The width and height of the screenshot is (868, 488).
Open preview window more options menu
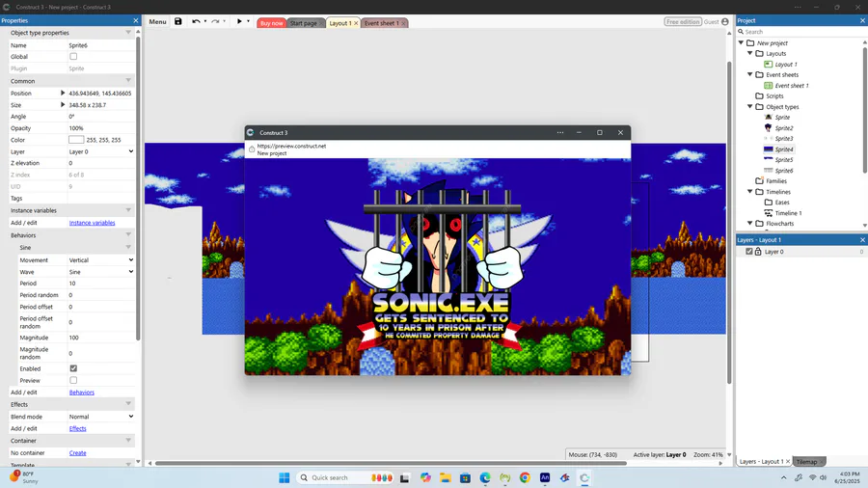click(560, 133)
